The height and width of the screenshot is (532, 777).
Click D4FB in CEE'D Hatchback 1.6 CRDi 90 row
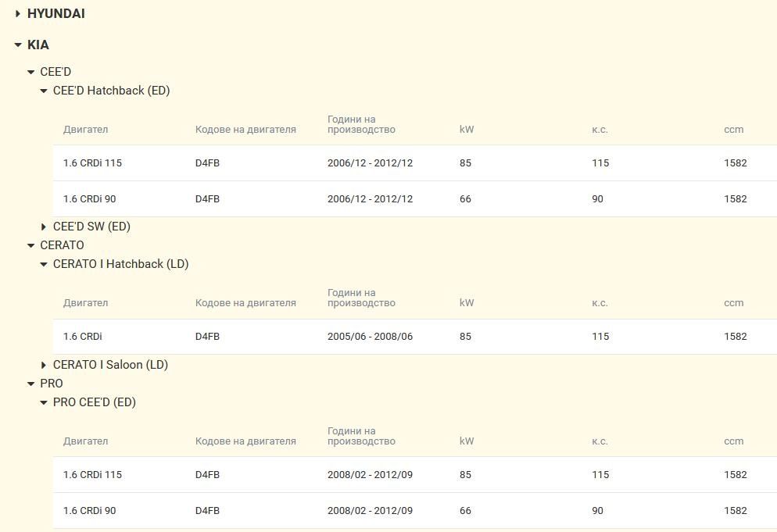[x=207, y=199]
